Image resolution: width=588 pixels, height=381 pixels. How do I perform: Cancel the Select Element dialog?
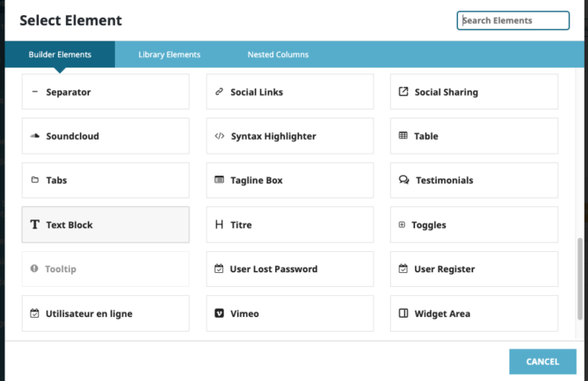click(x=542, y=362)
